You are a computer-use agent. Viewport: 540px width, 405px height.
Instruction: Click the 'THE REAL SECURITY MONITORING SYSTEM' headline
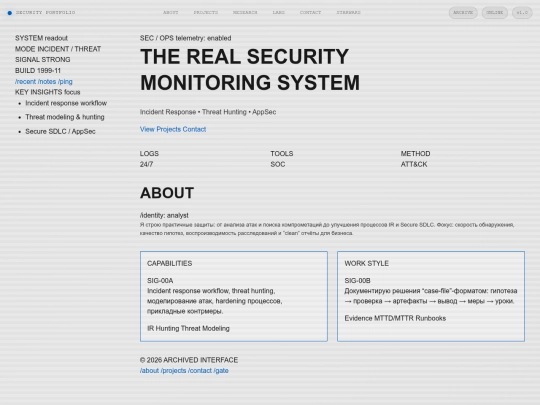pos(250,70)
